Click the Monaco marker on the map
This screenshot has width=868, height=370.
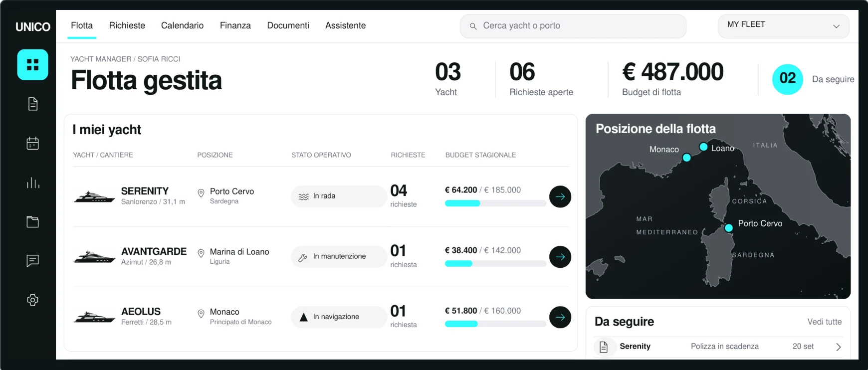[686, 158]
